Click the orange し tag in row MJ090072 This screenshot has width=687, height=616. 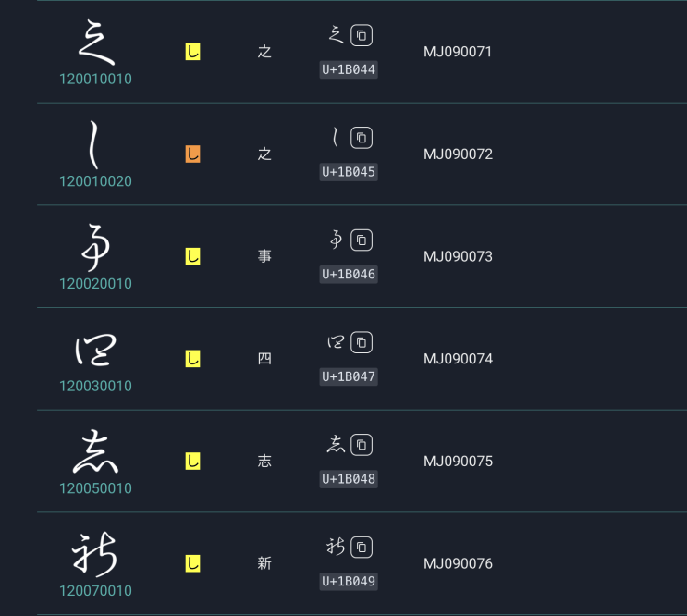[x=192, y=154]
